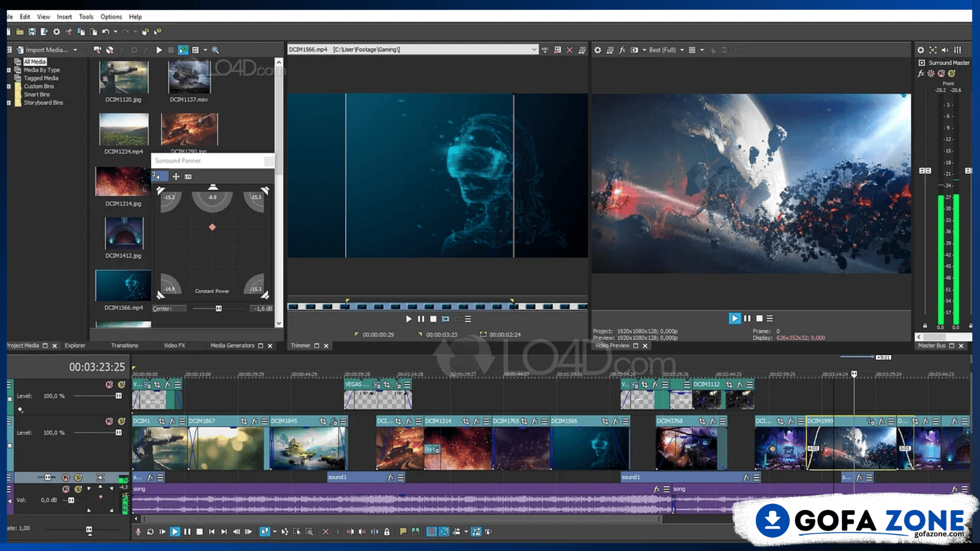Click the Master Bus mixer faders icon
Viewport: 980px width, 551px height.
click(x=958, y=50)
